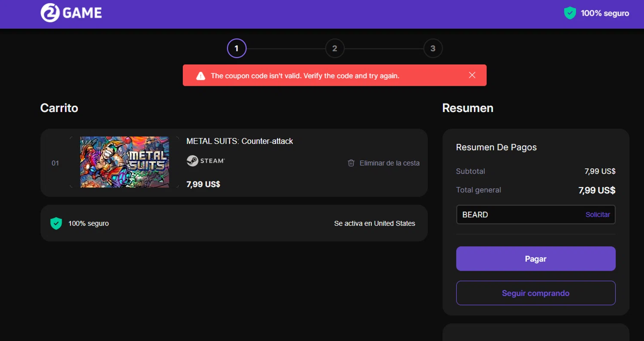Image resolution: width=644 pixels, height=341 pixels.
Task: Click the trash can icon in cart row
Action: coord(351,163)
